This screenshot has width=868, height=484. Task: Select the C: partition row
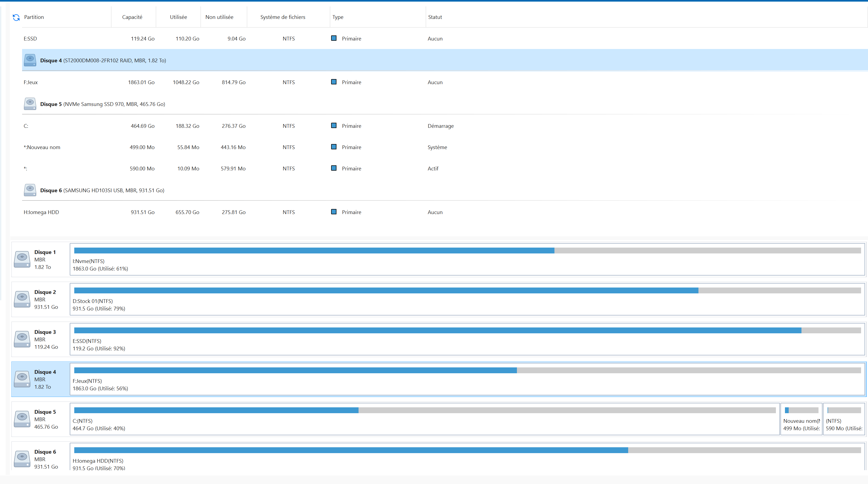pos(445,126)
